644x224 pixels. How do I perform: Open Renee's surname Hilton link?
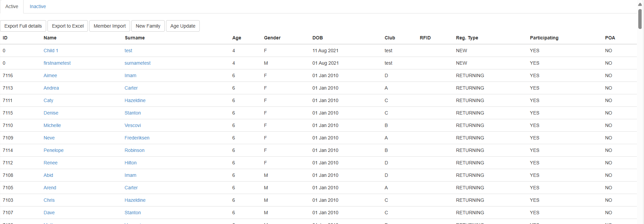[x=130, y=163]
